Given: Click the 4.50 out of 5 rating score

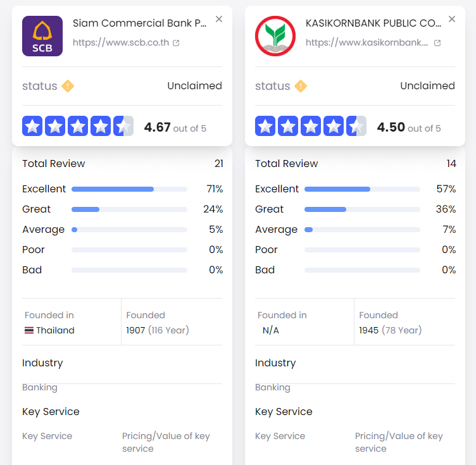Looking at the screenshot, I should click(409, 127).
